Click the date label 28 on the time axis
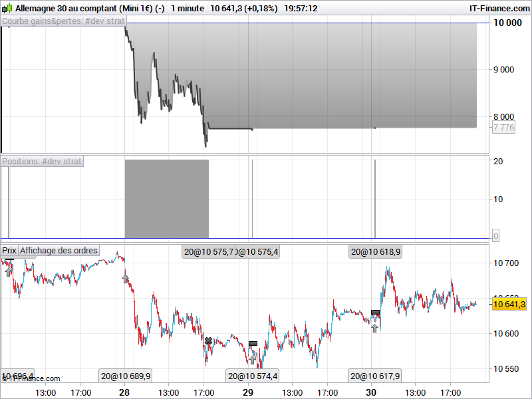Screen dimensions: 532x399 pyautogui.click(x=124, y=392)
